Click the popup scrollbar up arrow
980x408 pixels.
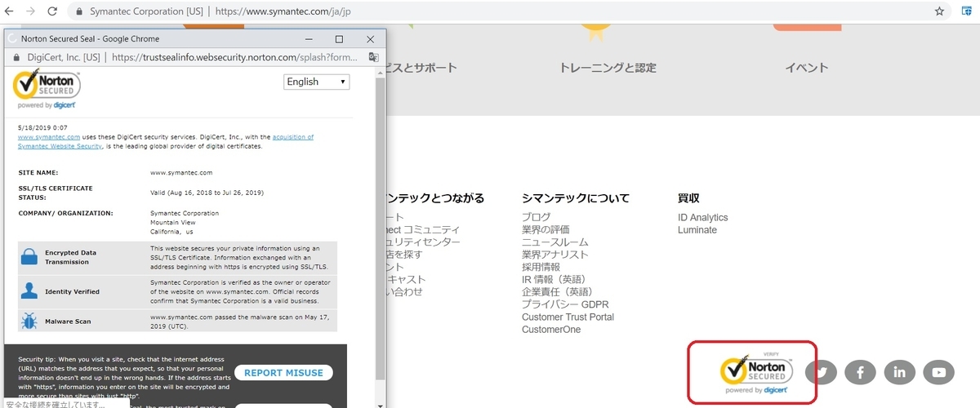380,72
